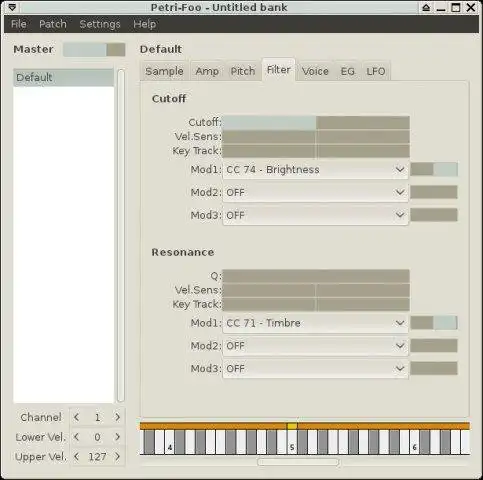The image size is (483, 480).
Task: Open Resonance Mod2 OFF dropdown
Action: pyautogui.click(x=315, y=346)
